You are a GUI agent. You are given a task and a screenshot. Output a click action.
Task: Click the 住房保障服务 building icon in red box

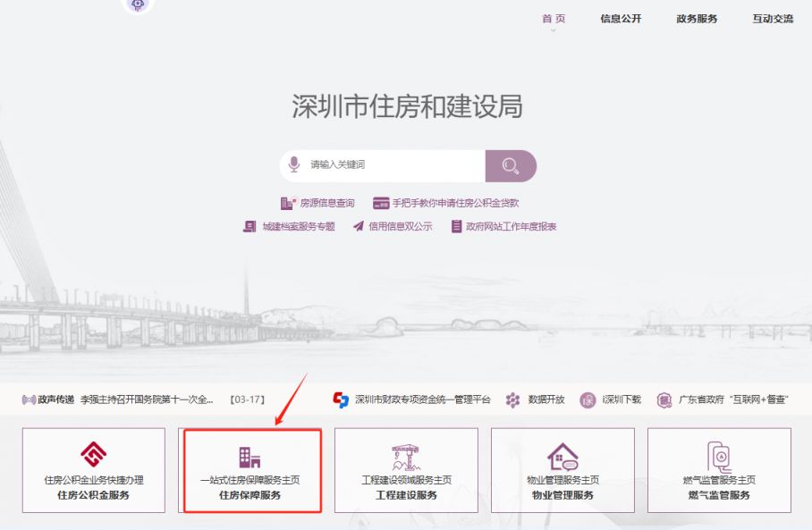click(250, 456)
